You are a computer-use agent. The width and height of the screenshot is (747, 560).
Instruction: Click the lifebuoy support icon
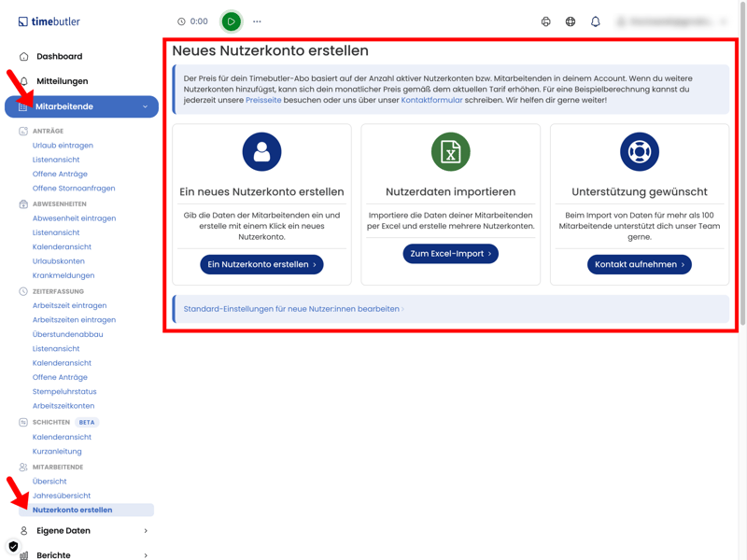[640, 152]
